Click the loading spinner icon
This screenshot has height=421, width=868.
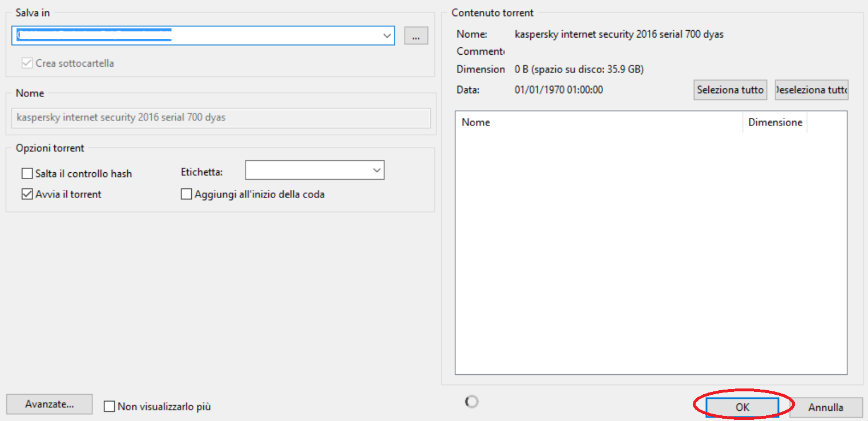coord(471,402)
